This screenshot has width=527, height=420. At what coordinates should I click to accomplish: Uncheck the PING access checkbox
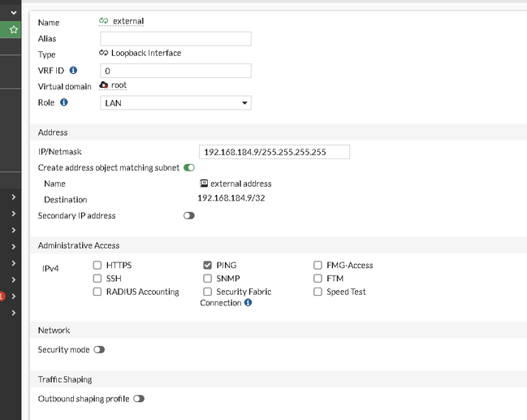tap(208, 265)
